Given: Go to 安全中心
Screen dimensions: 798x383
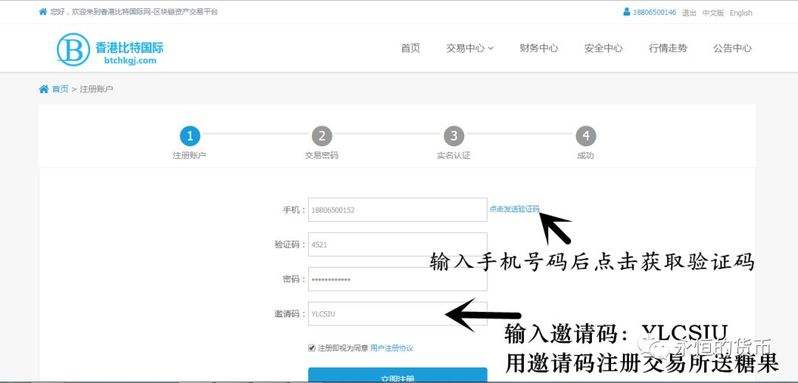Looking at the screenshot, I should [604, 48].
